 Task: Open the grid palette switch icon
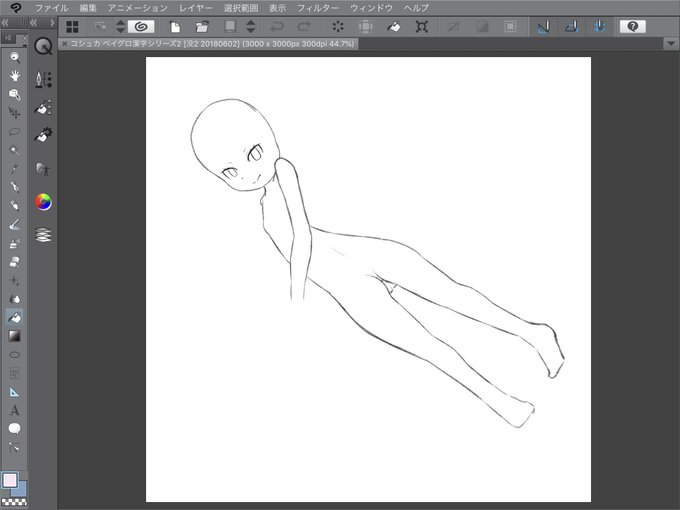pos(72,27)
